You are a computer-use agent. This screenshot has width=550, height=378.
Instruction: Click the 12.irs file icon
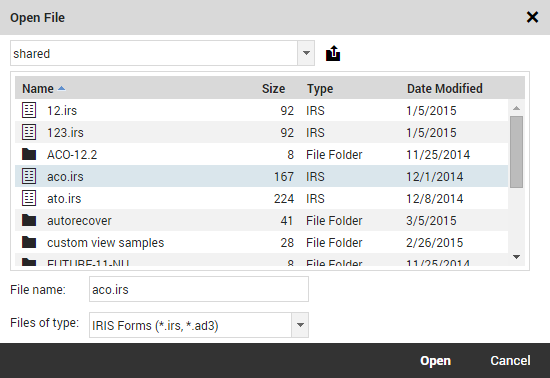click(29, 110)
